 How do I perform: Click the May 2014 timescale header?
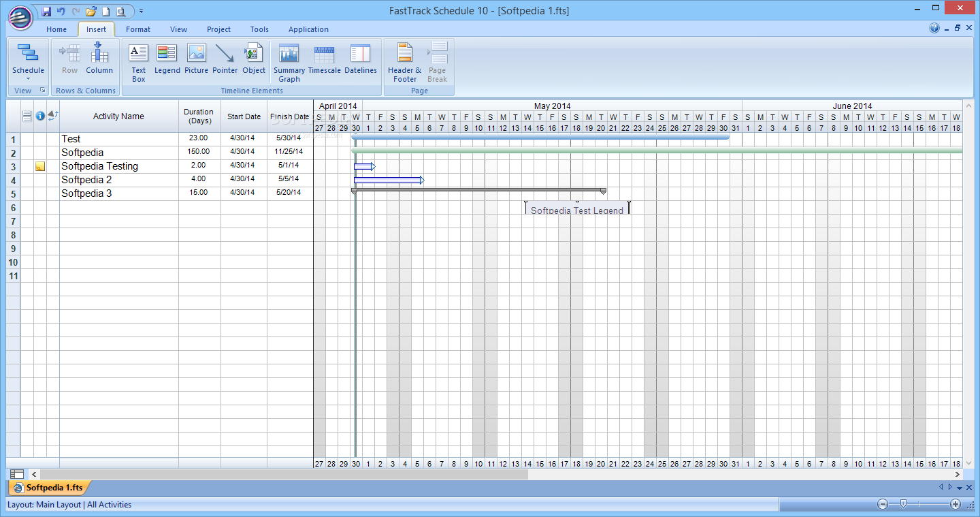point(552,106)
